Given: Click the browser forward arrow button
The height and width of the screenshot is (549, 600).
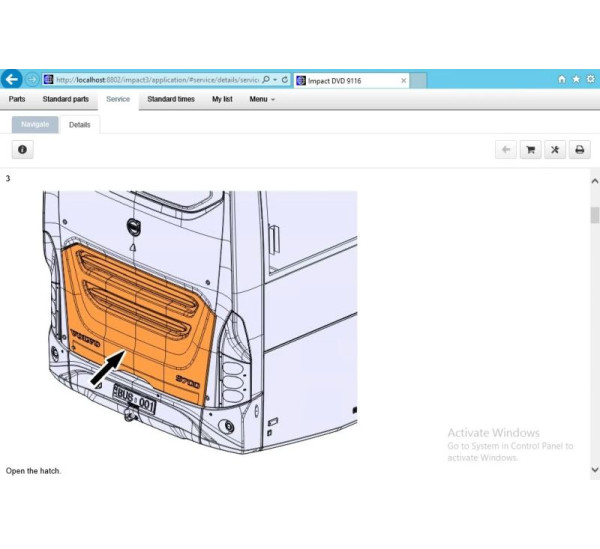Looking at the screenshot, I should [x=33, y=80].
